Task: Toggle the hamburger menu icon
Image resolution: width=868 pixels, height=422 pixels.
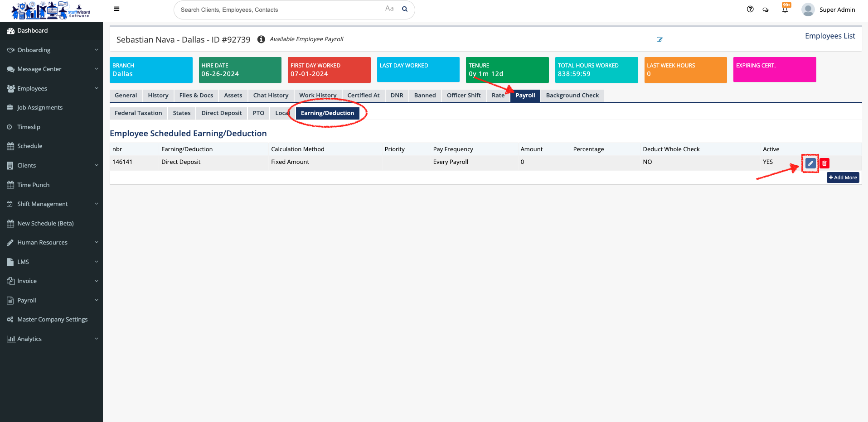Action: click(x=116, y=9)
